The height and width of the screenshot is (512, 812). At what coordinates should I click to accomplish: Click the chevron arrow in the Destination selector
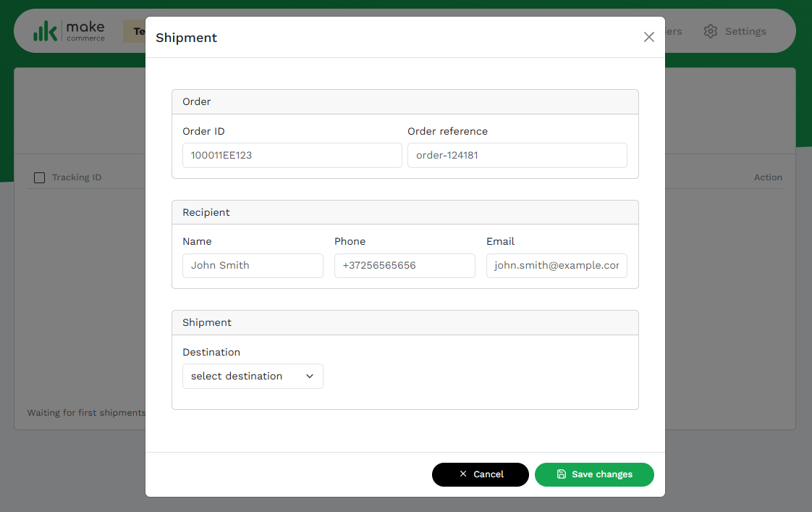pos(310,377)
